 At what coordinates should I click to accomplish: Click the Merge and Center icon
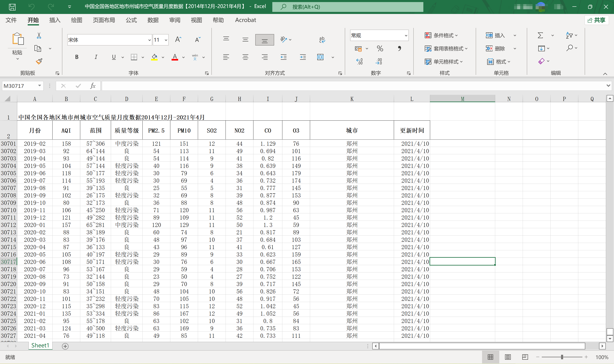(x=320, y=57)
